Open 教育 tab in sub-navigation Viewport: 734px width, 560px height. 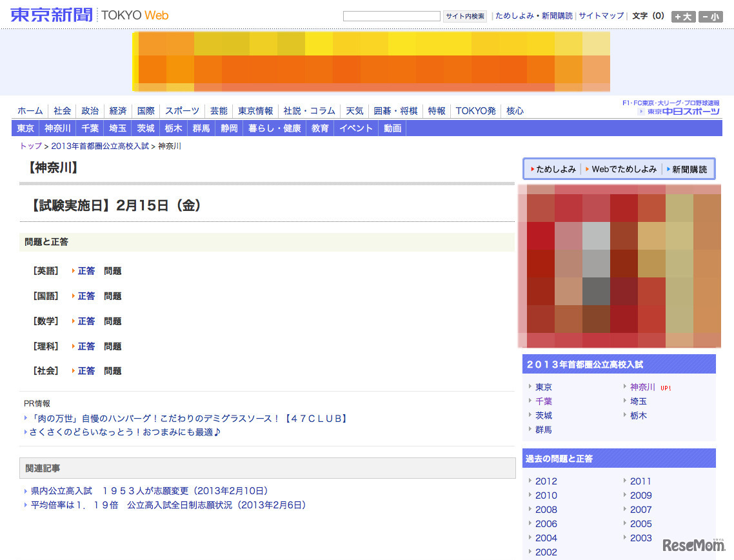click(320, 128)
